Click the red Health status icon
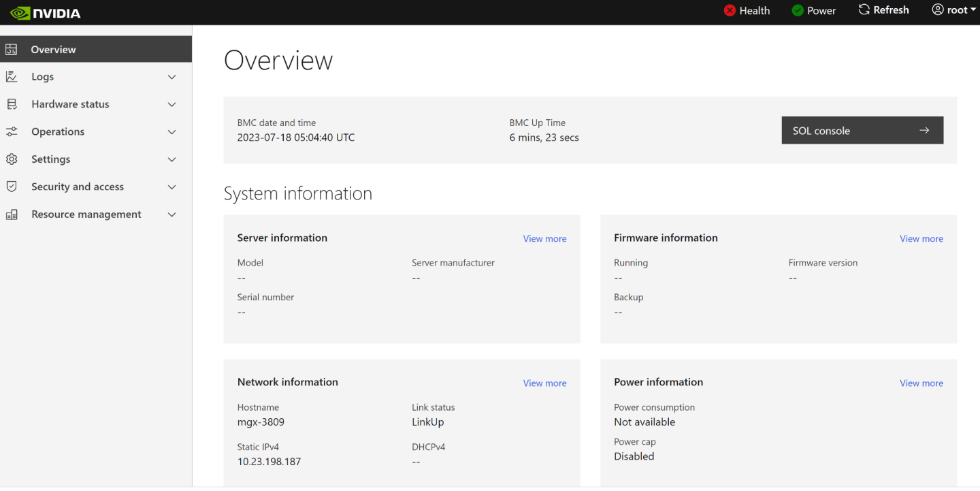980x491 pixels. pyautogui.click(x=730, y=10)
